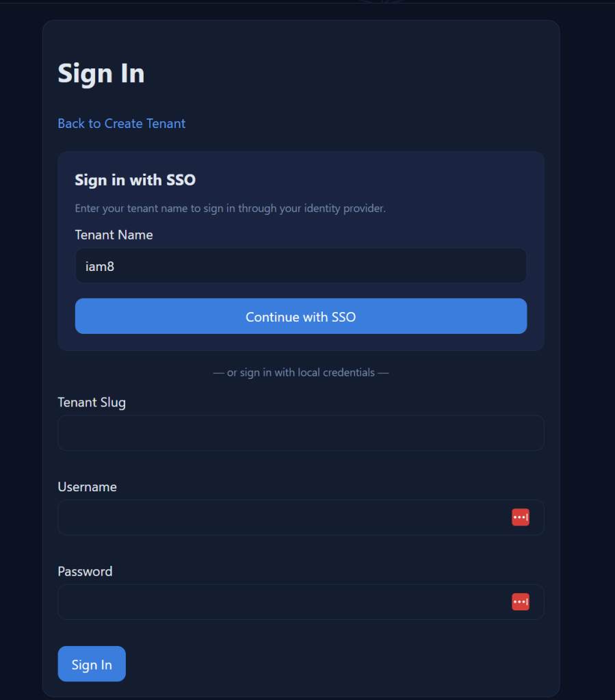Click the local credentials divider text
The width and height of the screenshot is (615, 700).
[301, 373]
